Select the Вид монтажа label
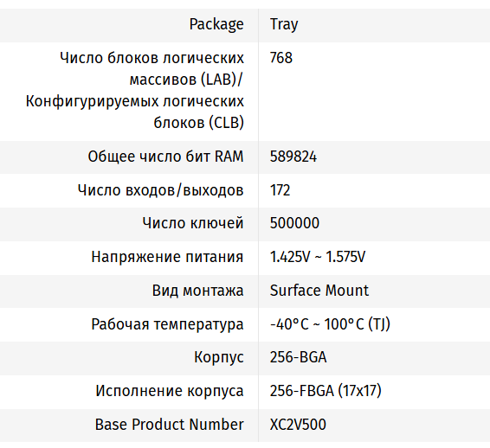 [197, 291]
